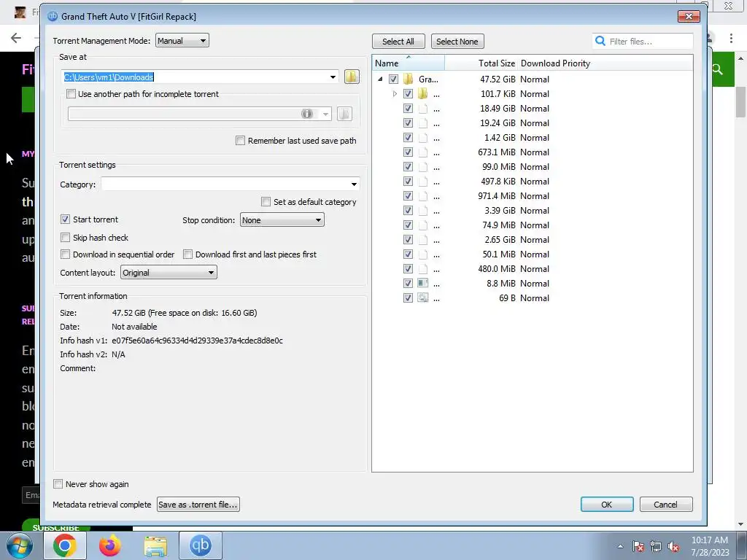Viewport: 747px width, 560px height.
Task: Click the browser back arrow behind the dialog
Action: (x=16, y=38)
